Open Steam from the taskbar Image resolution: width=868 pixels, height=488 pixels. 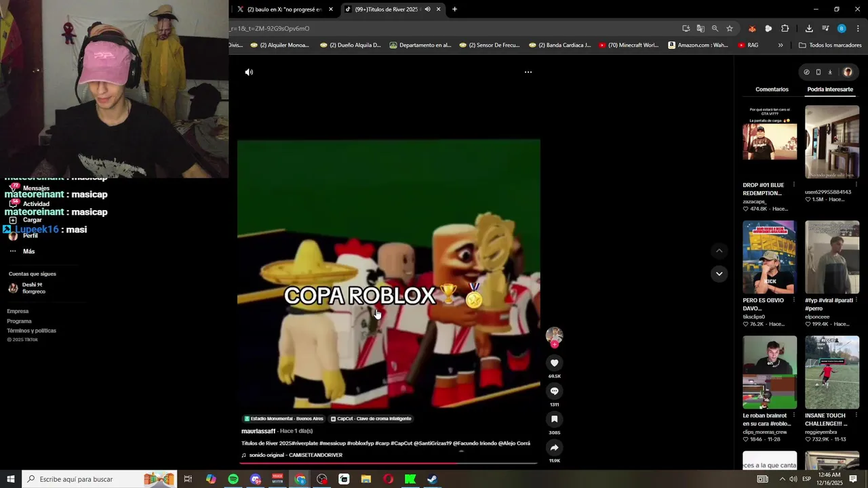click(x=432, y=479)
